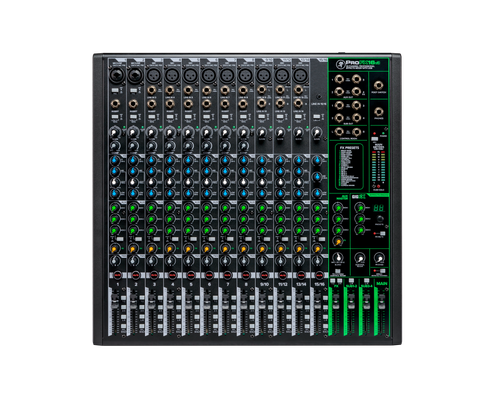Click the 15/16 channel label
The height and width of the screenshot is (400, 500).
319,284
